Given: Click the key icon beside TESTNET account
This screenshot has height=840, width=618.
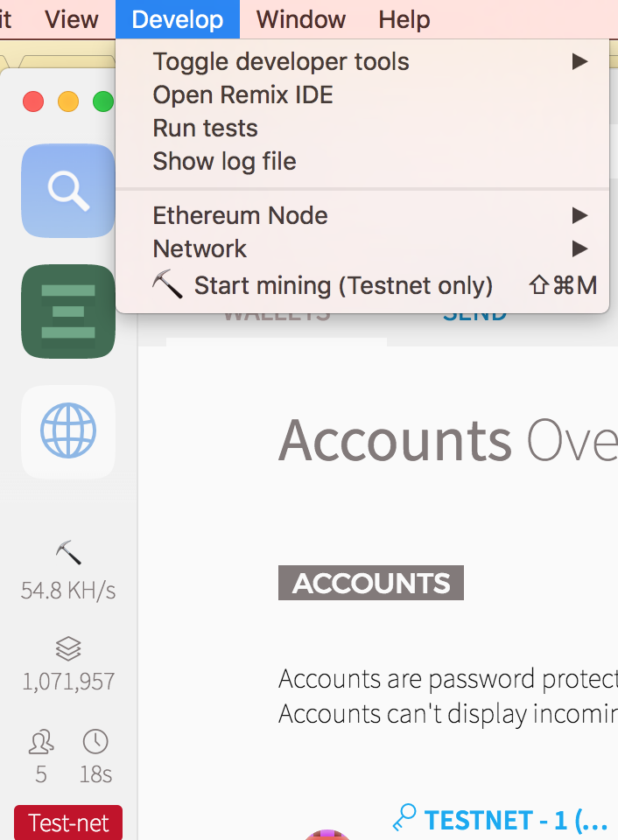Looking at the screenshot, I should [x=404, y=817].
